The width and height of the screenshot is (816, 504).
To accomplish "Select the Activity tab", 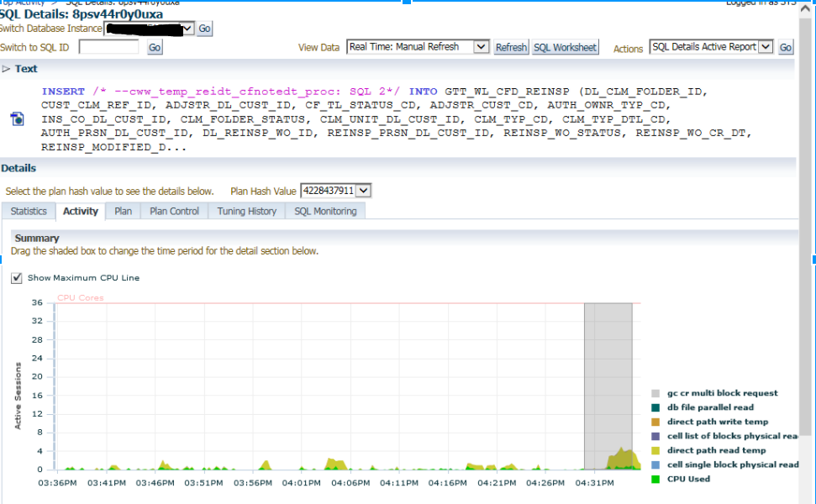I will pyautogui.click(x=80, y=211).
